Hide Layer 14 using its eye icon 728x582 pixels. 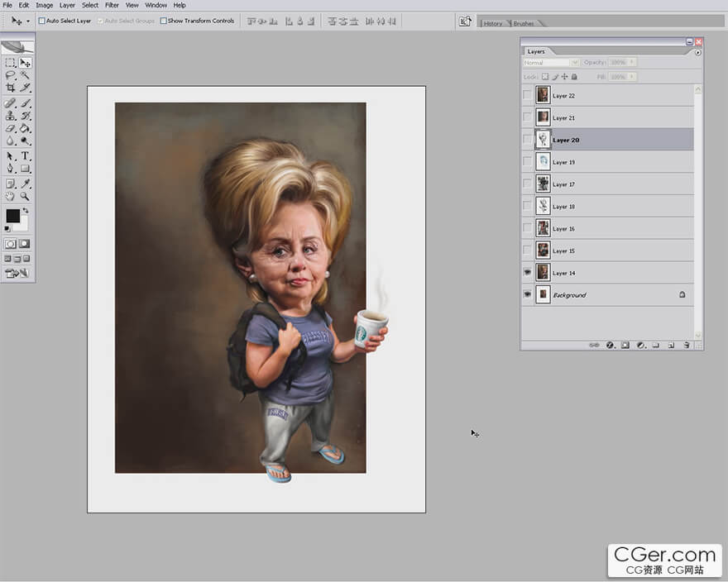[x=527, y=272]
